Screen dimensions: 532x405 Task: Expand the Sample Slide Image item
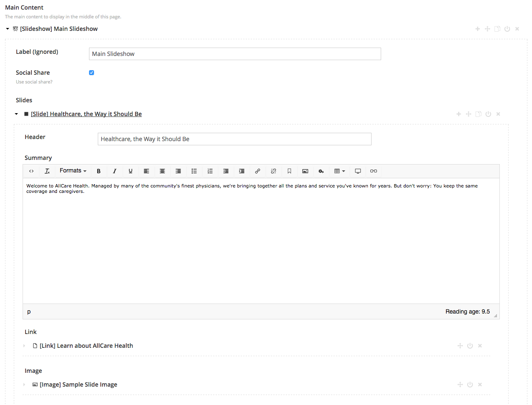24,385
